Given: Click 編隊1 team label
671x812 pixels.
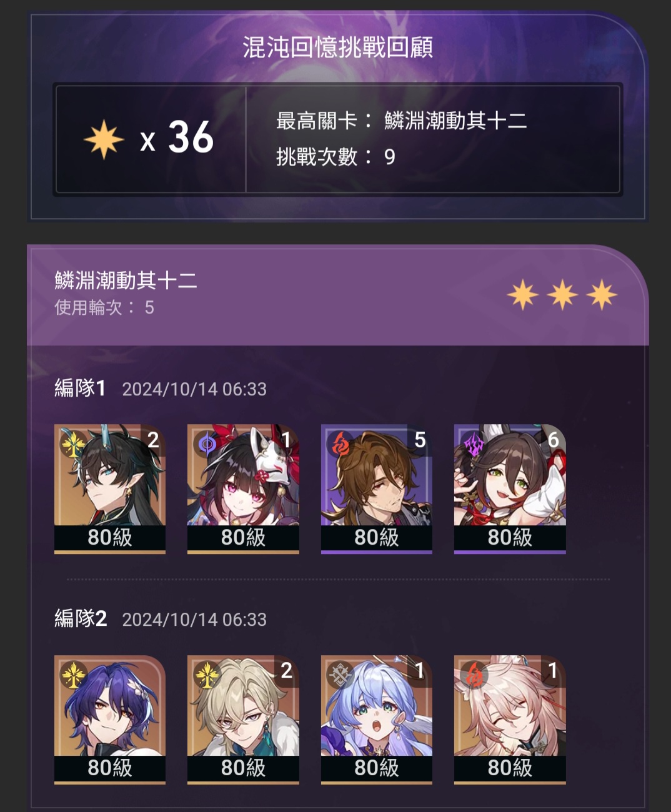Looking at the screenshot, I should click(x=80, y=388).
